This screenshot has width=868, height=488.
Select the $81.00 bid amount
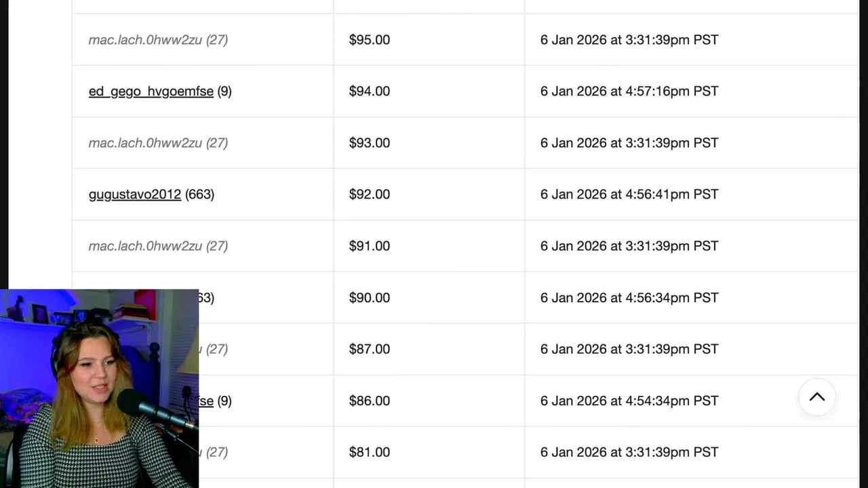click(x=369, y=452)
